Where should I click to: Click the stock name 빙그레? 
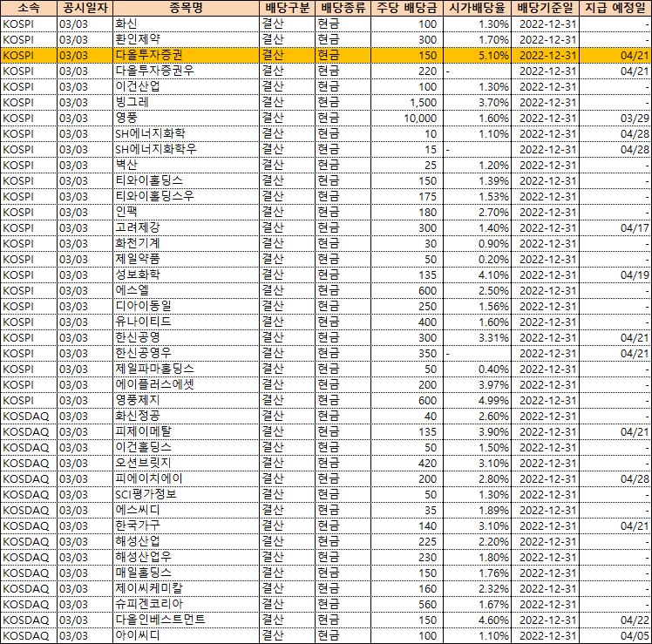[132, 102]
